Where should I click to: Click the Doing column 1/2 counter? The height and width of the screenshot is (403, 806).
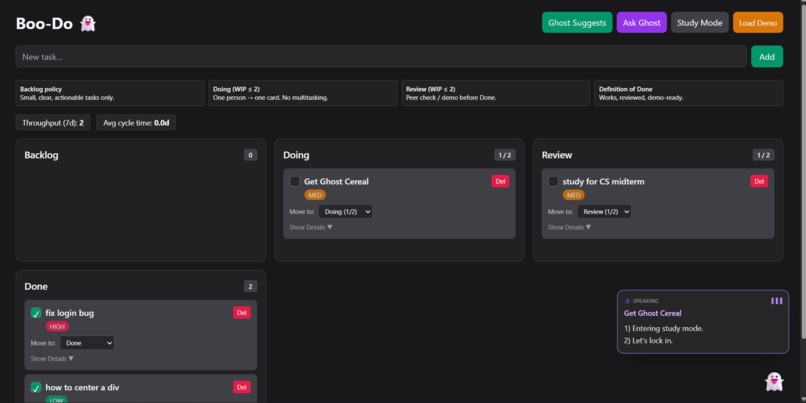click(x=505, y=155)
